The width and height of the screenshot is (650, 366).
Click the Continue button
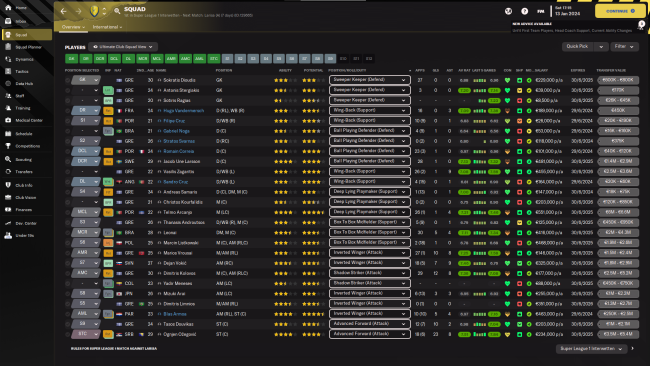point(620,11)
